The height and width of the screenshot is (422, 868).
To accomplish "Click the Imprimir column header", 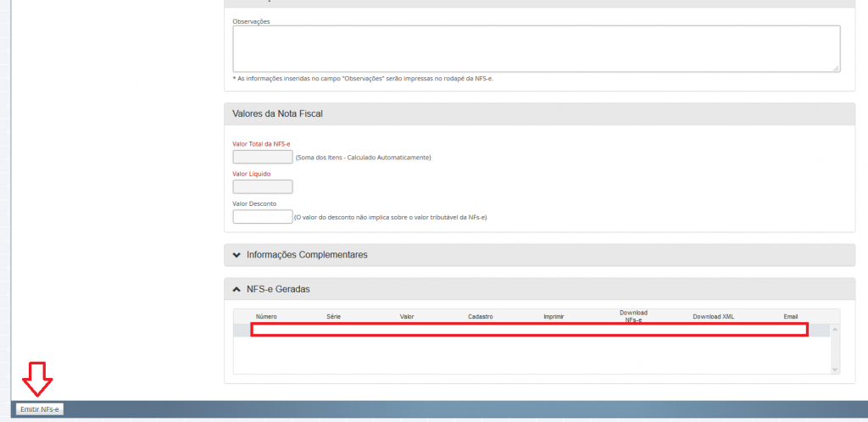I will pos(554,316).
